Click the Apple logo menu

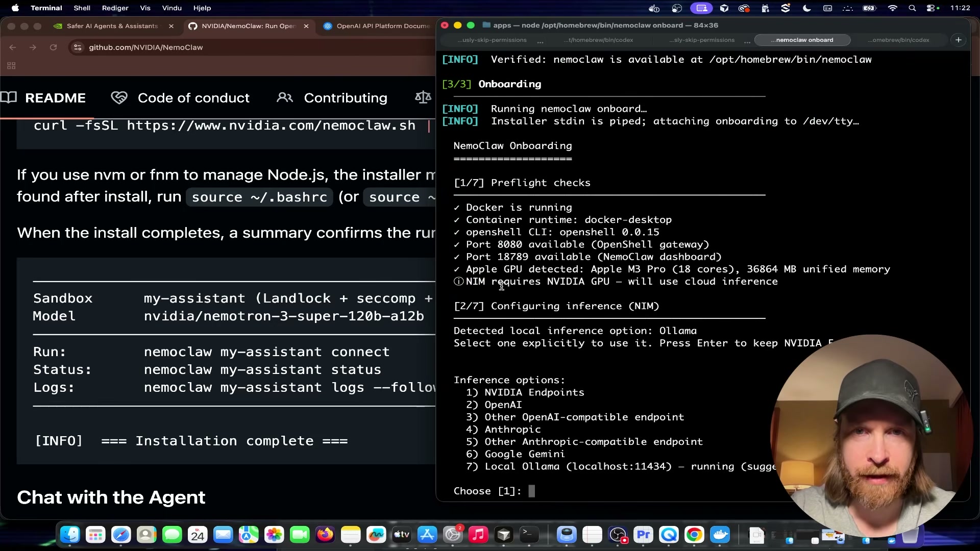15,8
